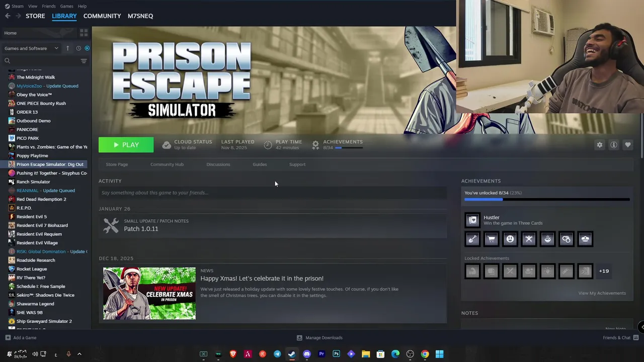644x362 pixels.
Task: Click the Hustler achievement card icon
Action: coord(472,220)
